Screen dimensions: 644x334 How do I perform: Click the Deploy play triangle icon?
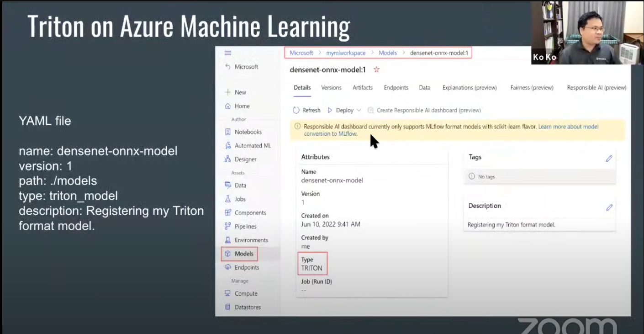(330, 110)
